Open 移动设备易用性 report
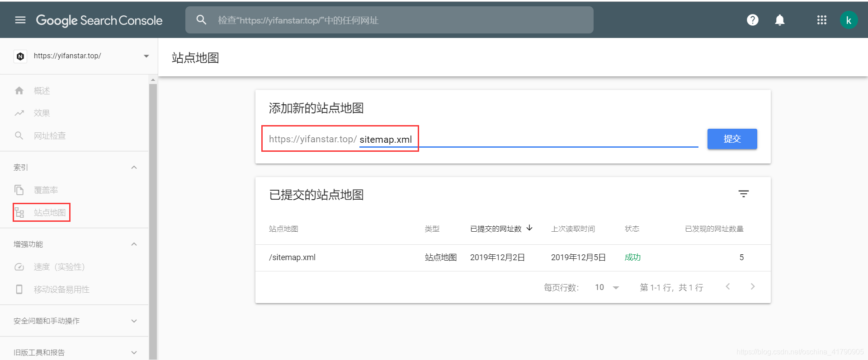Image resolution: width=868 pixels, height=360 pixels. 61,289
